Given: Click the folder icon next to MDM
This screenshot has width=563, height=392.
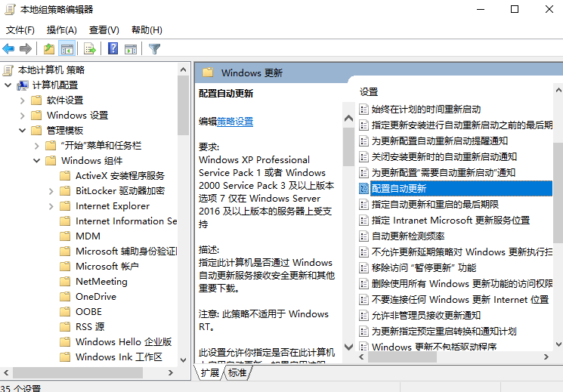Looking at the screenshot, I should click(65, 236).
